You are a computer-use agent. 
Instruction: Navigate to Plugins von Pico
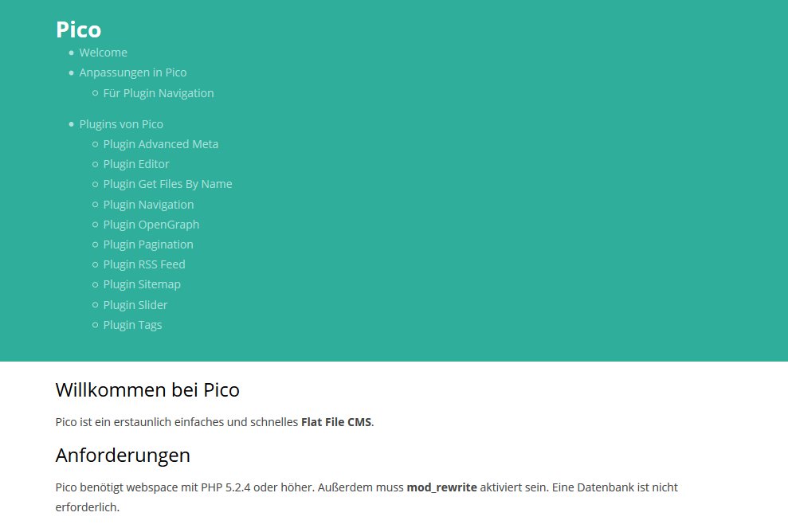pos(121,124)
